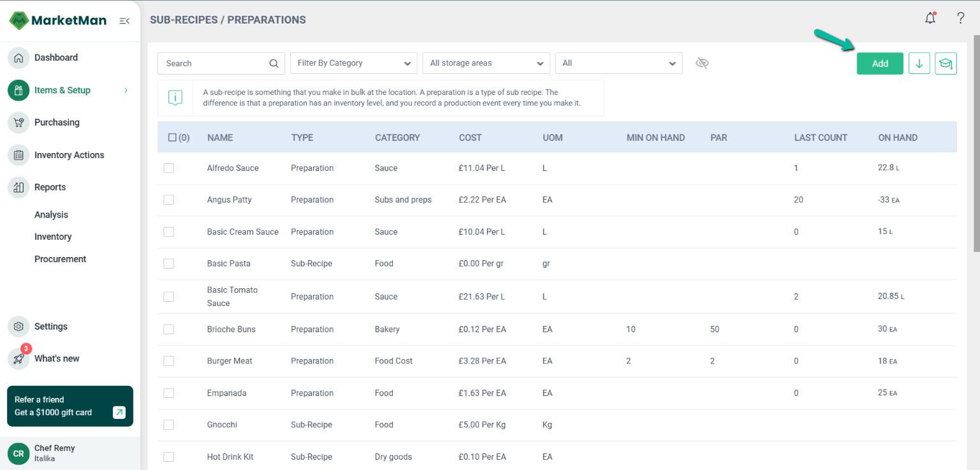
Task: Go to Inventory Actions in sidebar
Action: click(69, 155)
